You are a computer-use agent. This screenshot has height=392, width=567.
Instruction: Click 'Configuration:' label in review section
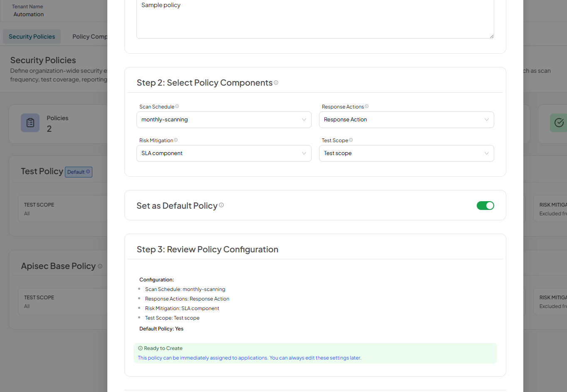[157, 280]
